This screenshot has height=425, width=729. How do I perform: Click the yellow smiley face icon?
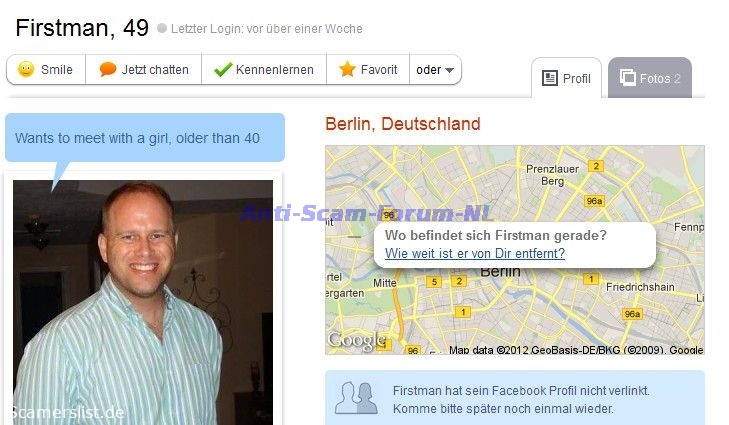point(26,69)
